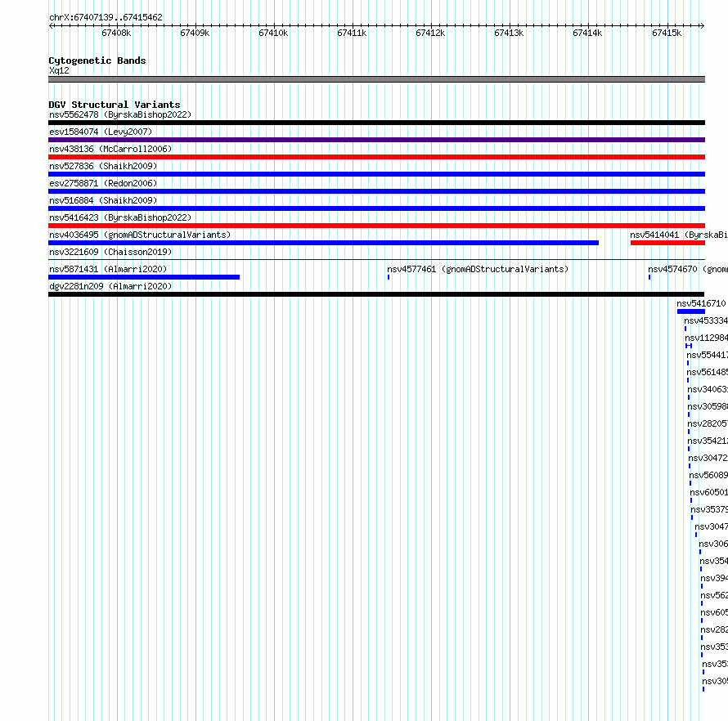Open the label starting nsv35421
Image resolution: width=728 pixels, height=721 pixels.
pos(708,441)
